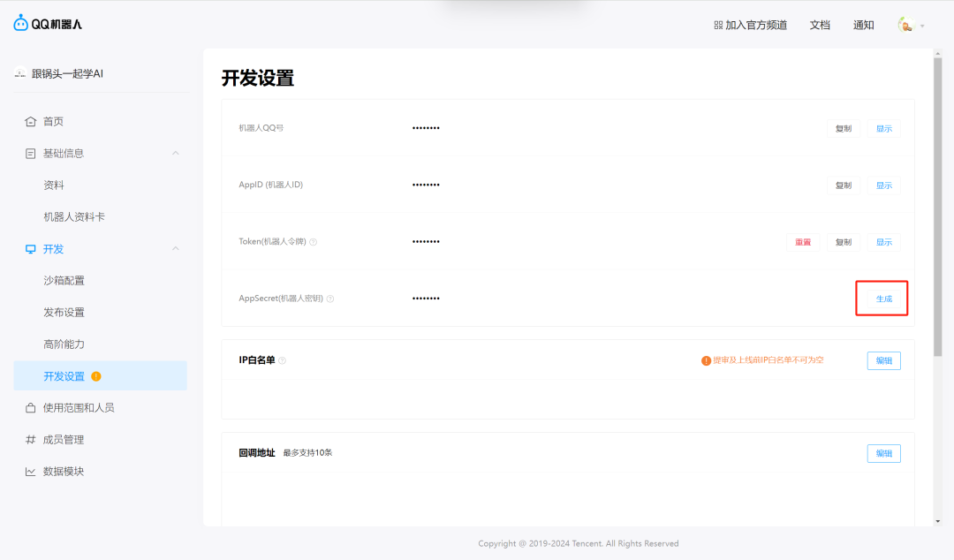Open the Token help question-mark icon
This screenshot has height=560, width=954.
(314, 241)
